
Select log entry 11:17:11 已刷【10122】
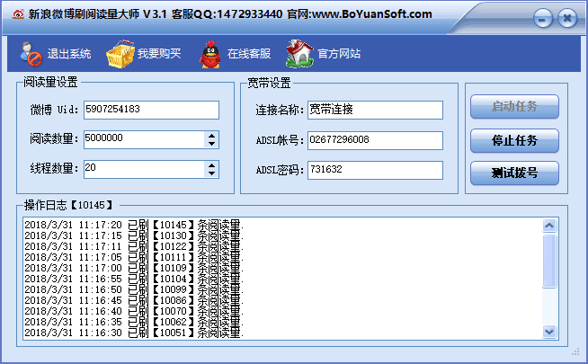pyautogui.click(x=134, y=246)
